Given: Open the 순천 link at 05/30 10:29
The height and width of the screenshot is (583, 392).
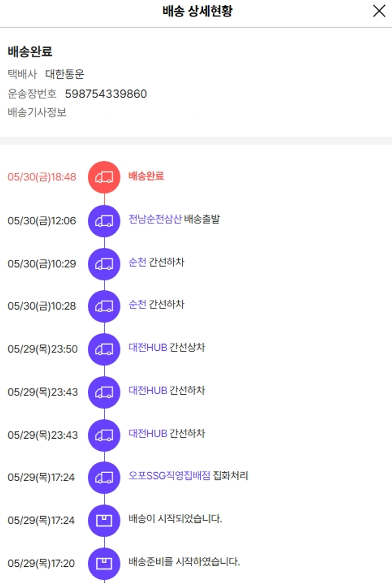Looking at the screenshot, I should pyautogui.click(x=137, y=262).
